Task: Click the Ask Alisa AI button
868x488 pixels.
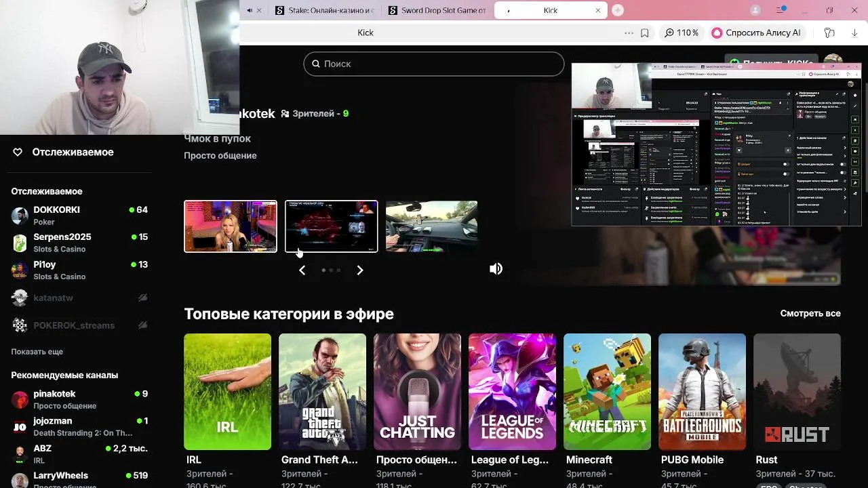Action: click(756, 33)
